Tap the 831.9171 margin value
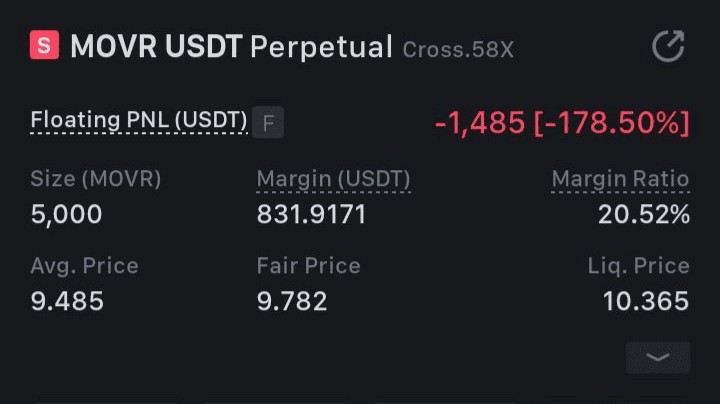 coord(311,214)
